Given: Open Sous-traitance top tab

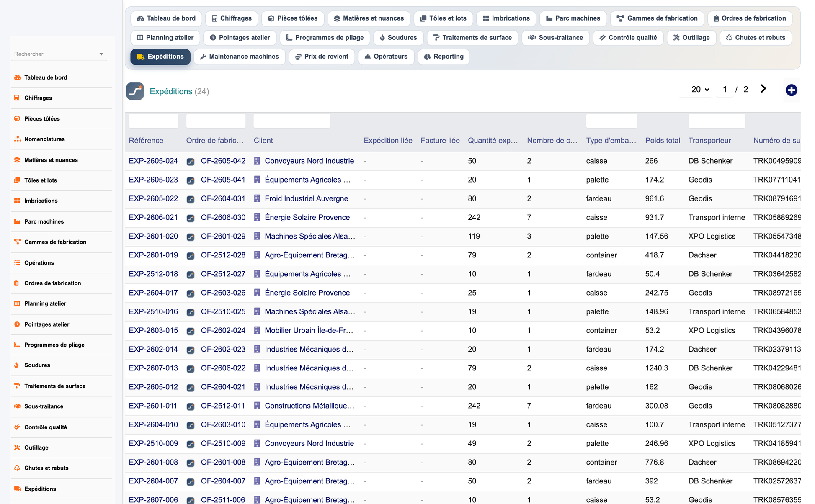Looking at the screenshot, I should point(556,38).
